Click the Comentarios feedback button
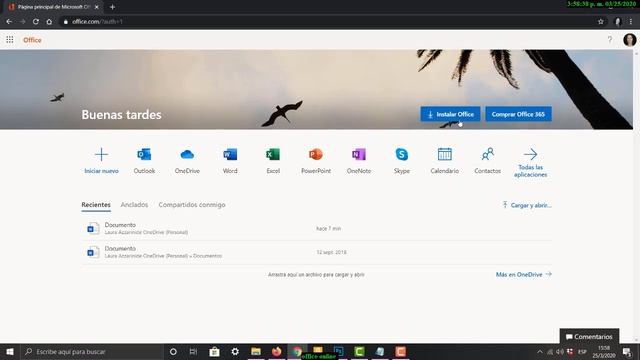Viewport: 640px width, 360px height. pyautogui.click(x=589, y=337)
